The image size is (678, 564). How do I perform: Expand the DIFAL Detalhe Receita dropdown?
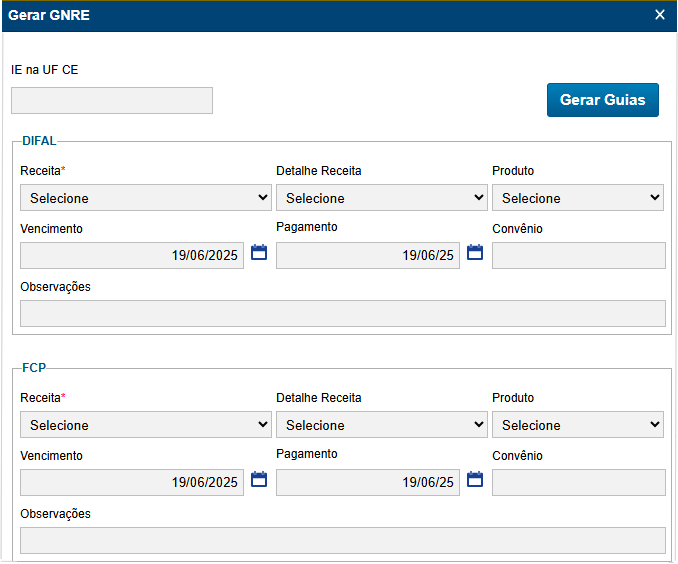[381, 198]
